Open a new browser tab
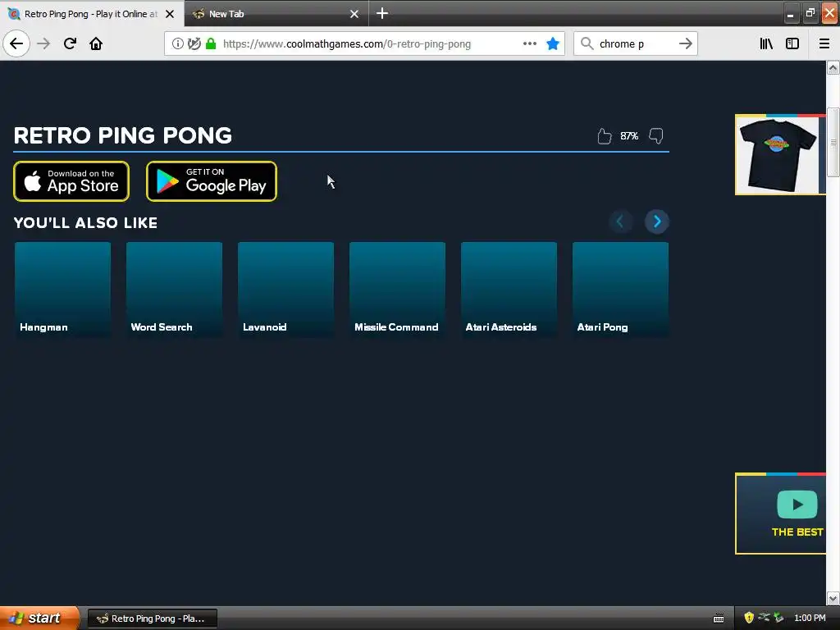 coord(382,13)
